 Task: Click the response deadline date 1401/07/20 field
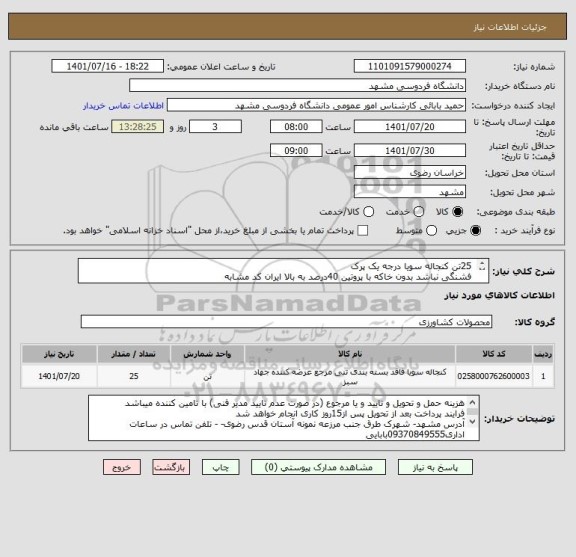tap(410, 127)
